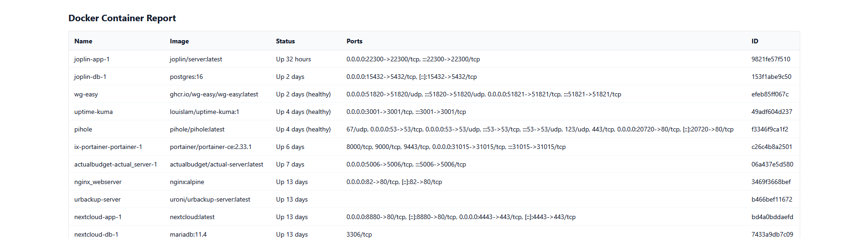Click the portainer/portainer-ce:2.33.1 image cell
The height and width of the screenshot is (238, 868).
(211, 147)
